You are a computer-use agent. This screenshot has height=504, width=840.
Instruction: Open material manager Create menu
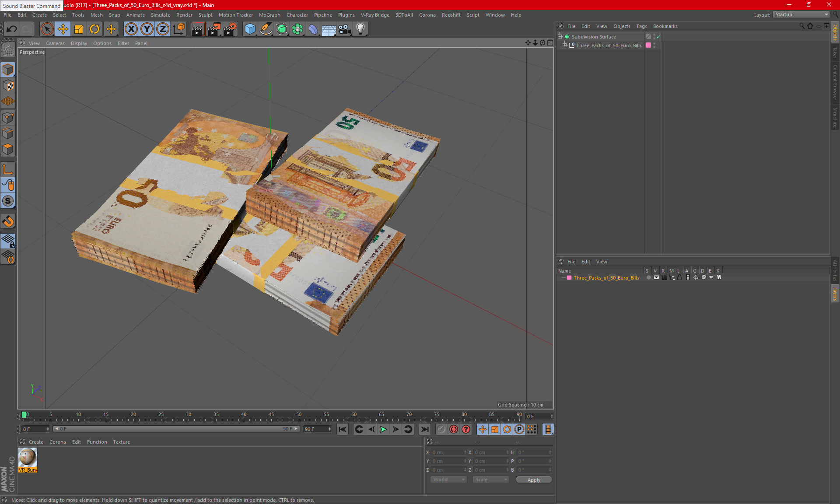click(x=36, y=442)
